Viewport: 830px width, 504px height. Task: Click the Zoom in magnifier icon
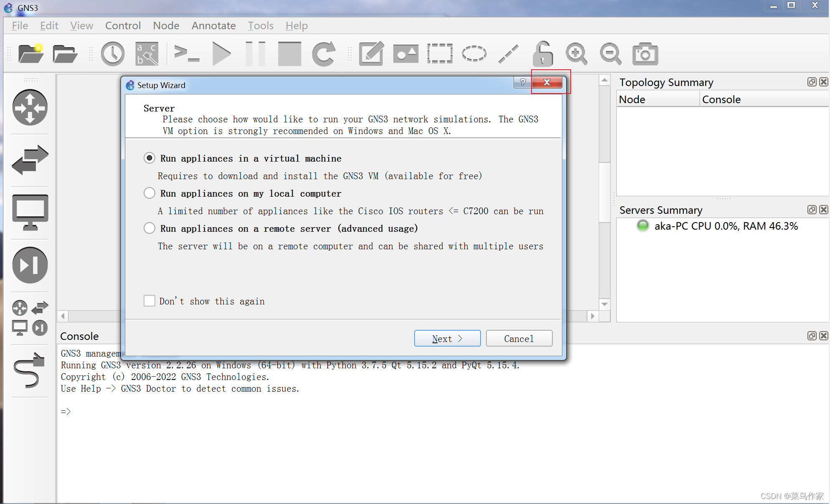click(577, 54)
